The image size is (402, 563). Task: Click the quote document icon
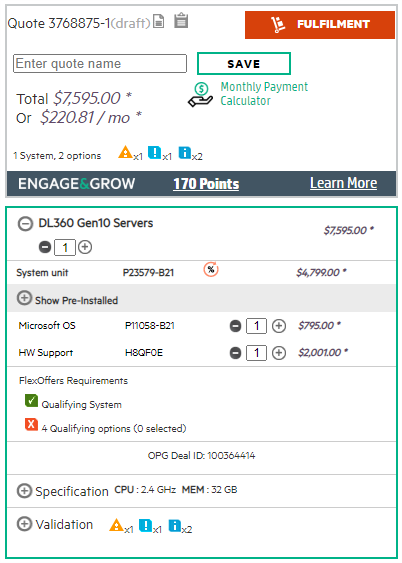[158, 21]
